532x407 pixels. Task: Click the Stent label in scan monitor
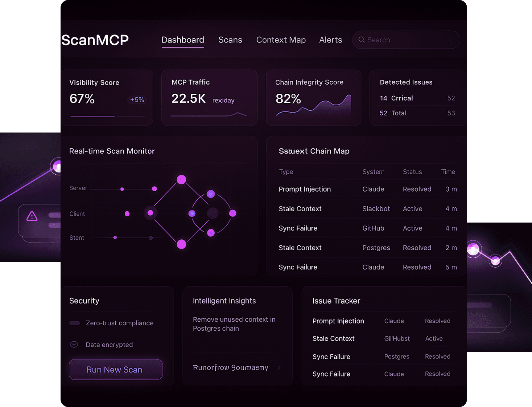(x=77, y=238)
